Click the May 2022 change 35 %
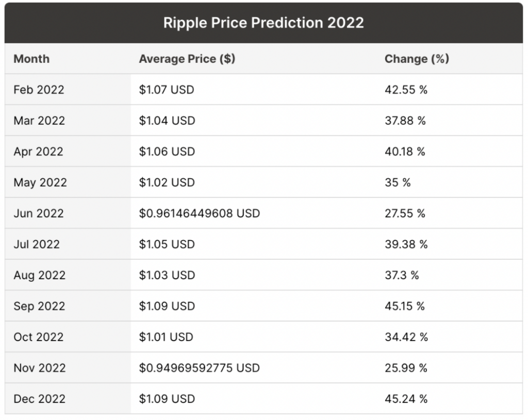The image size is (528, 420). [x=398, y=182]
